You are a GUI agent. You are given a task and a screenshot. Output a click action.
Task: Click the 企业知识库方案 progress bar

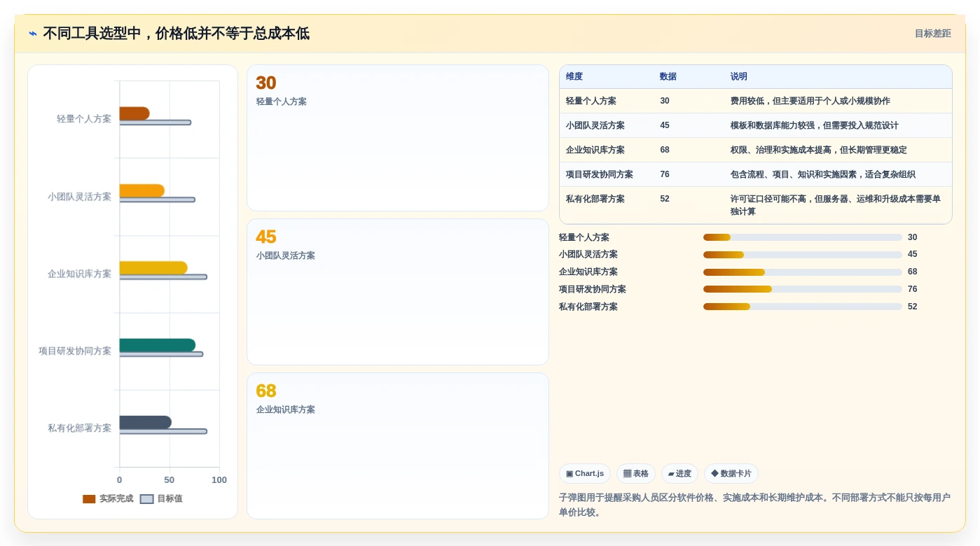(x=803, y=272)
